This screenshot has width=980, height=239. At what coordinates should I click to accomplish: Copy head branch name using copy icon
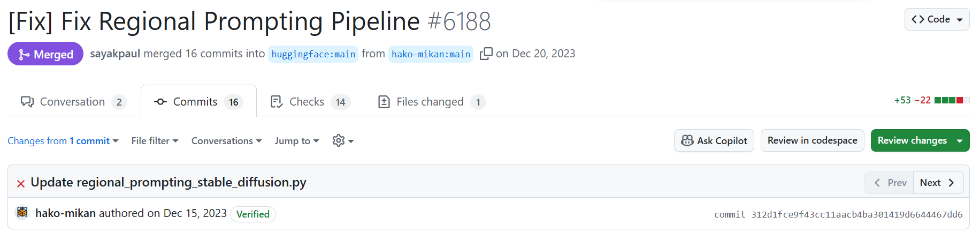(486, 54)
